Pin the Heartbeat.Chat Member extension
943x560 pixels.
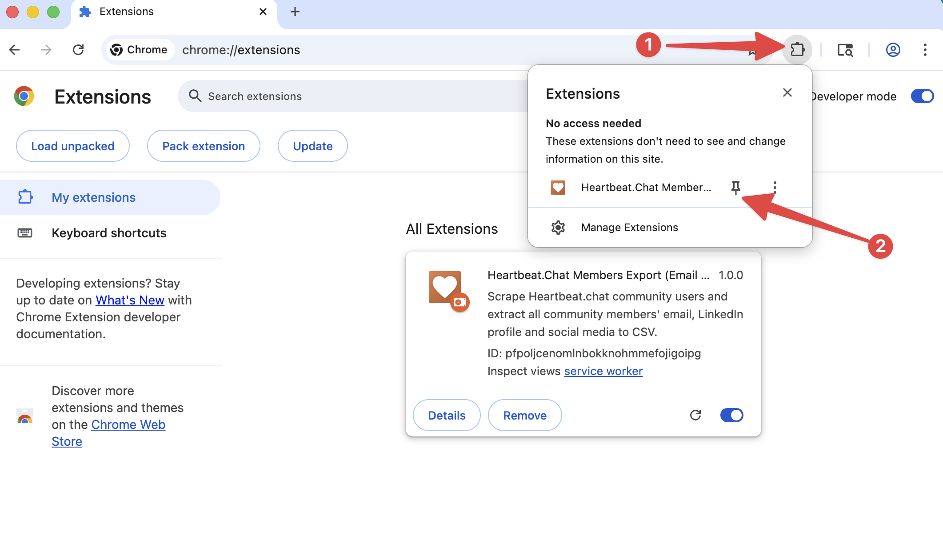point(736,188)
